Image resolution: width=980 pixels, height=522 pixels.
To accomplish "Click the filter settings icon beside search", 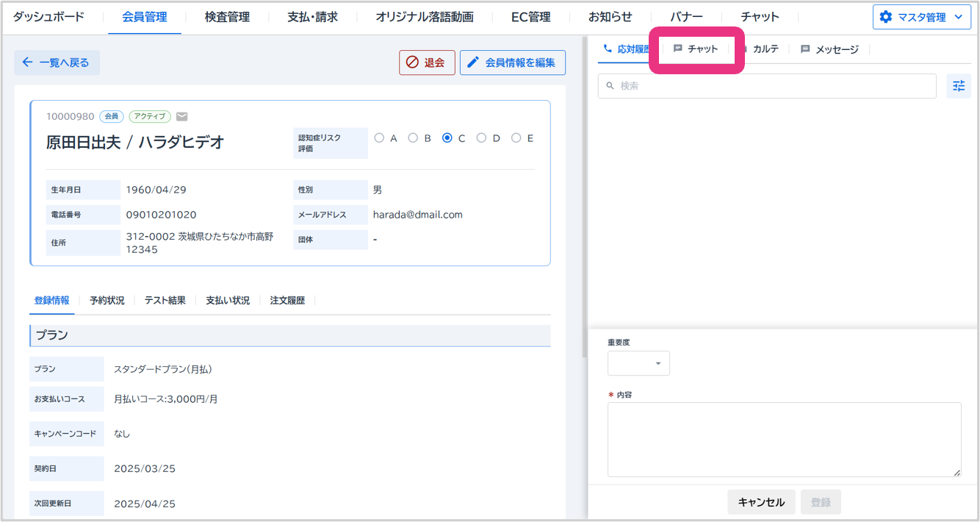I will 959,86.
